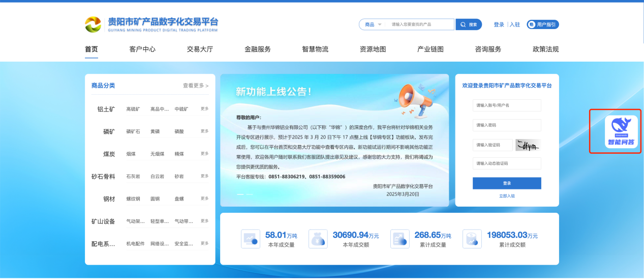Select 螺纹钢 subcategory
Screen dimensions: 644x279
(x=133, y=199)
